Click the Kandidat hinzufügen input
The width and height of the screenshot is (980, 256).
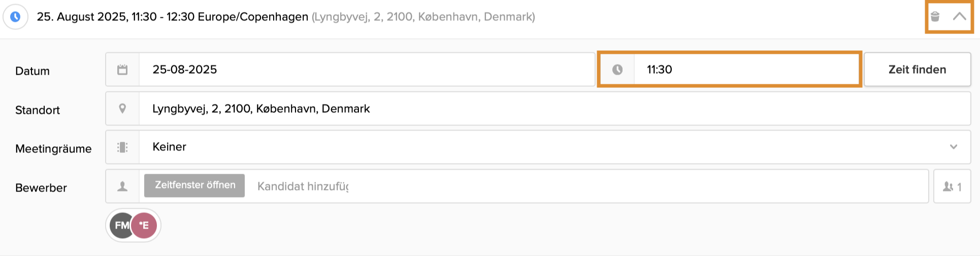click(x=589, y=186)
